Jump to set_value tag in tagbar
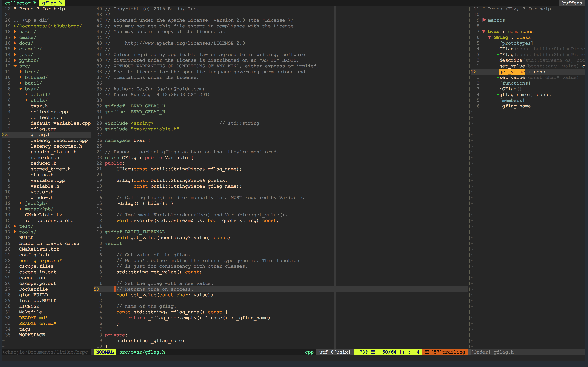The width and height of the screenshot is (588, 367). tap(512, 77)
